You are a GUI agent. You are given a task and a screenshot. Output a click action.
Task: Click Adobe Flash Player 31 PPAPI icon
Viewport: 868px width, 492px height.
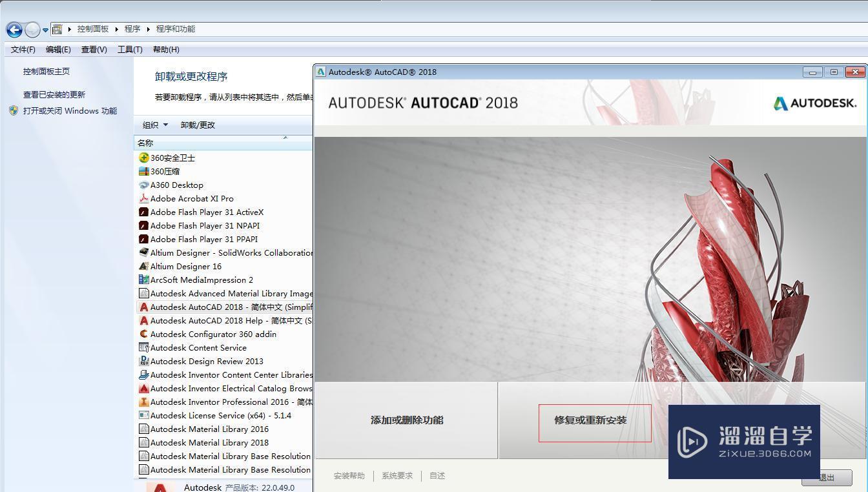[x=143, y=239]
